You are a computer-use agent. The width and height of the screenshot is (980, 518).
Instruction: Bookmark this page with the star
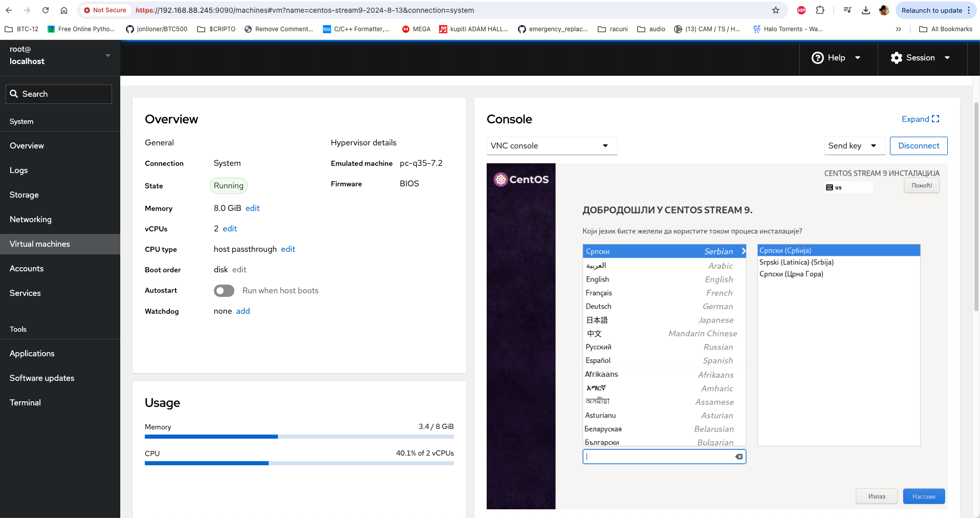pyautogui.click(x=776, y=10)
